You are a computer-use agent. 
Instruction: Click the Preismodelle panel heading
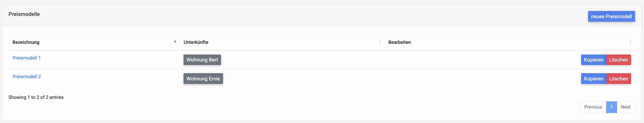(24, 14)
